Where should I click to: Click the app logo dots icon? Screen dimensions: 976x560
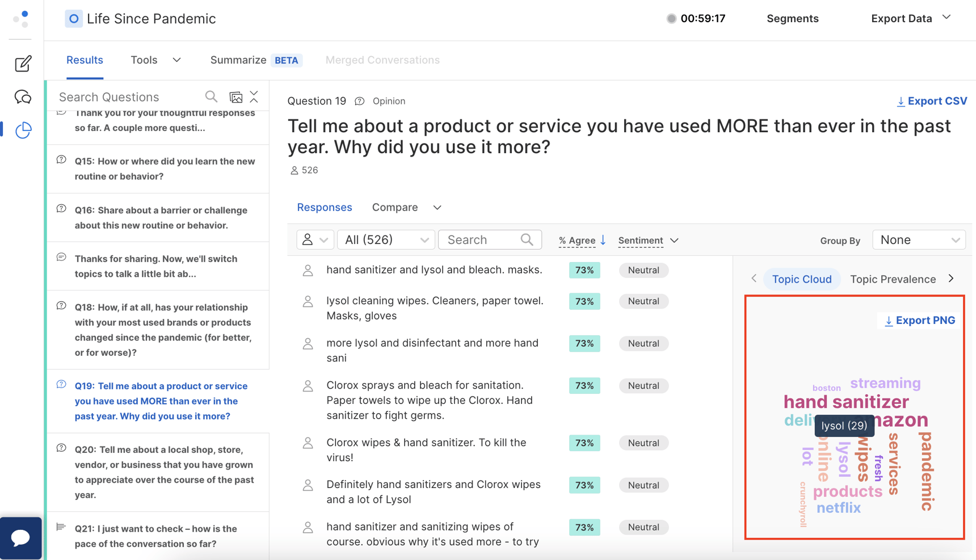pos(22,19)
